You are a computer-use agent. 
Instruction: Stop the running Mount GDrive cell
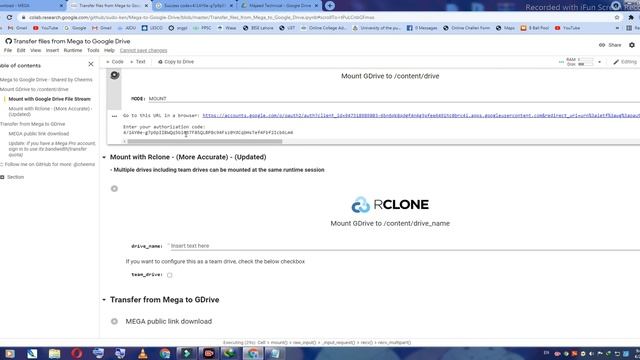[115, 75]
